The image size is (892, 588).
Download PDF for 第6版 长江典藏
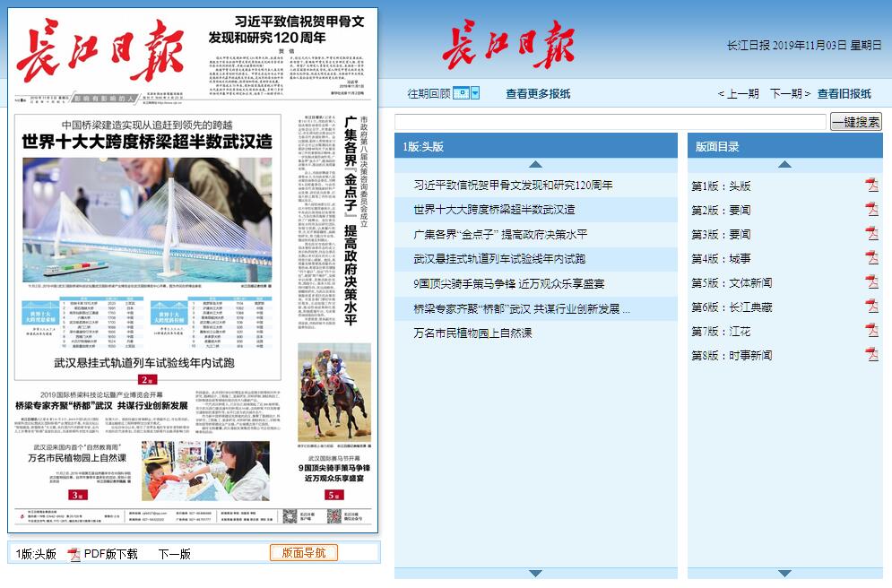point(871,307)
